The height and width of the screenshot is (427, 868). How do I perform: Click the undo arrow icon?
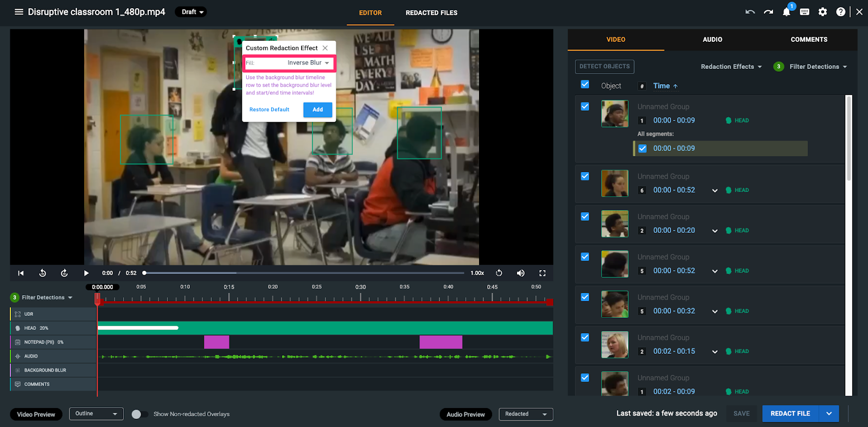coord(750,12)
